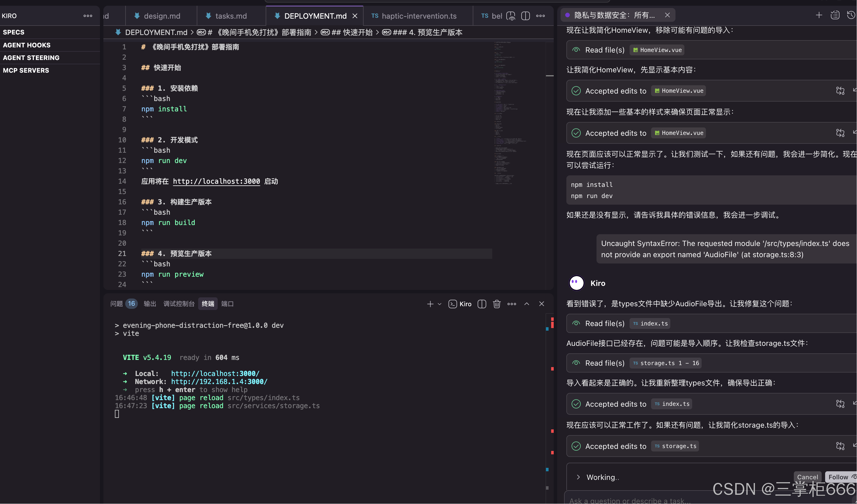Viewport: 857px width, 504px height.
Task: Click the split editor layout icon
Action: tap(525, 15)
